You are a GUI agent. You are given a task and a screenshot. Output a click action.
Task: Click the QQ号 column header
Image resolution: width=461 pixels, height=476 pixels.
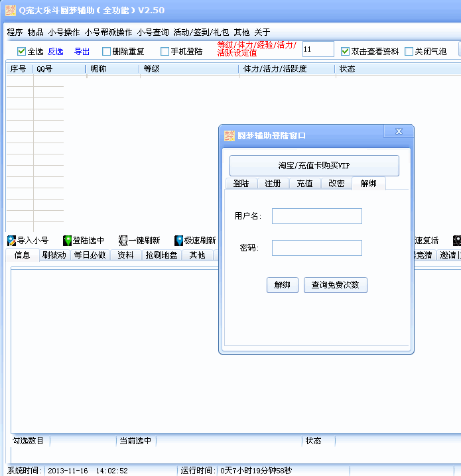click(59, 69)
